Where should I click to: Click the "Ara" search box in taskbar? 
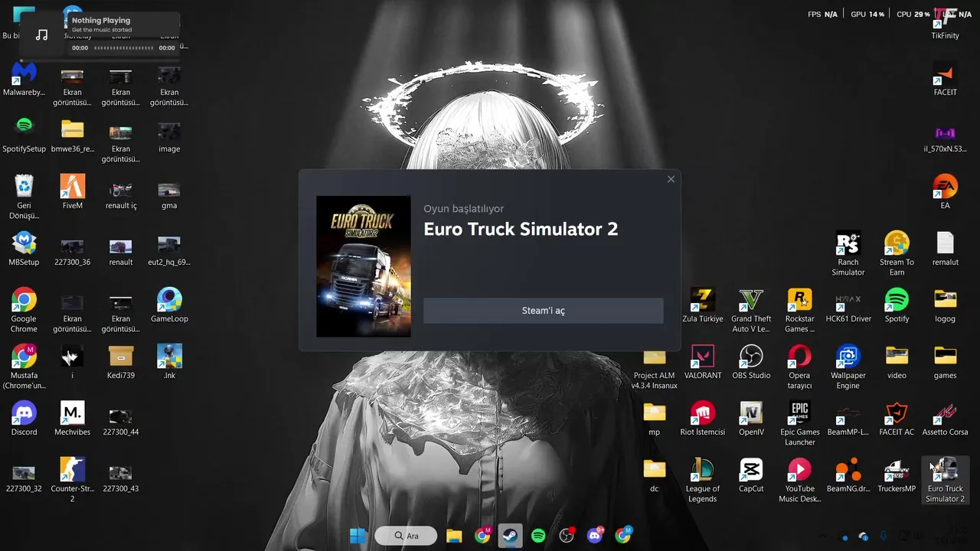click(x=406, y=536)
